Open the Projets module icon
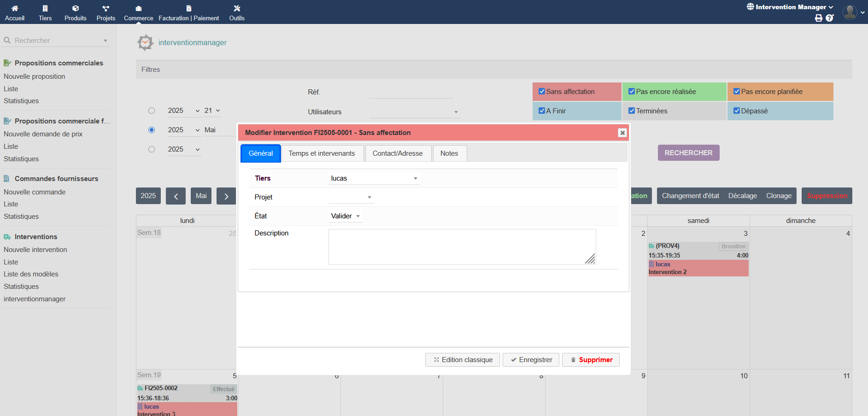868x416 pixels. (x=106, y=8)
